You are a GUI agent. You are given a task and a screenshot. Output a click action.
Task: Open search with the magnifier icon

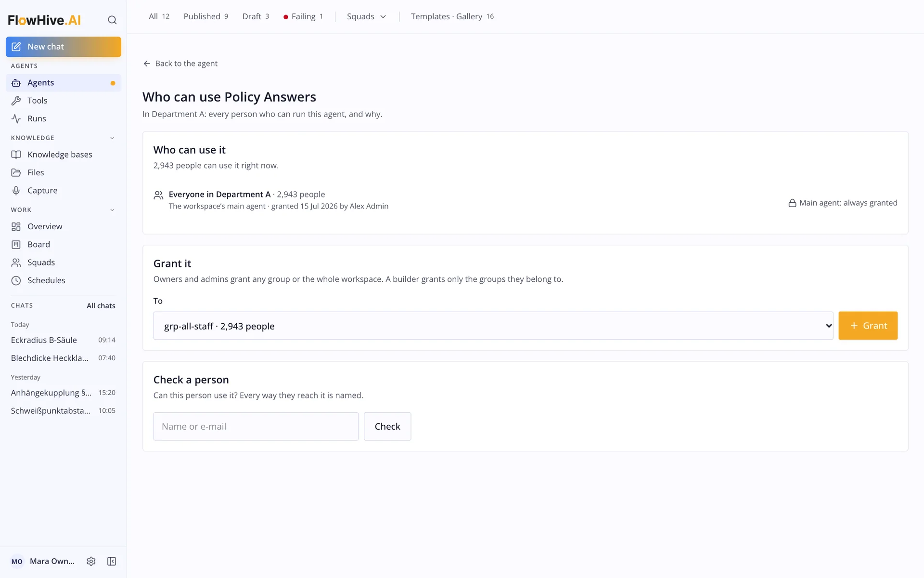click(112, 20)
